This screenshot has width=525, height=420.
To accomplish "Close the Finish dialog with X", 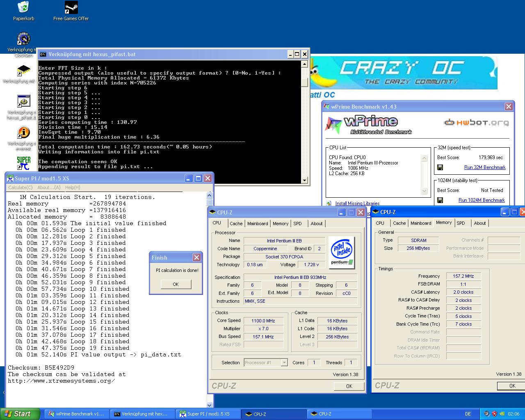I will click(197, 257).
